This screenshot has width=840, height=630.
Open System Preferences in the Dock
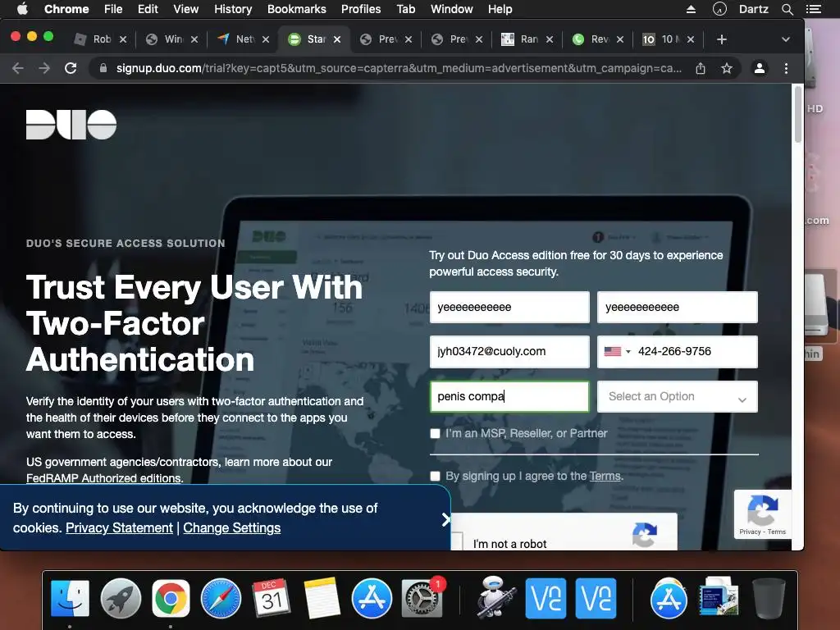tap(422, 598)
